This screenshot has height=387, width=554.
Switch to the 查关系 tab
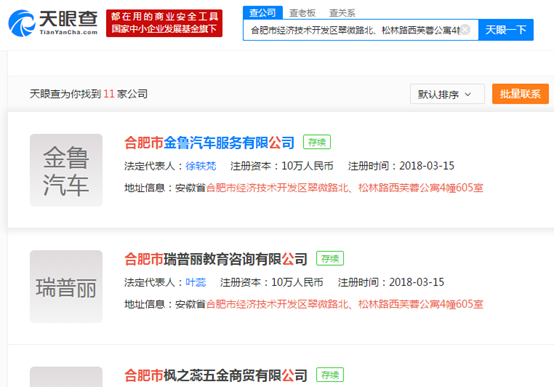pos(342,13)
